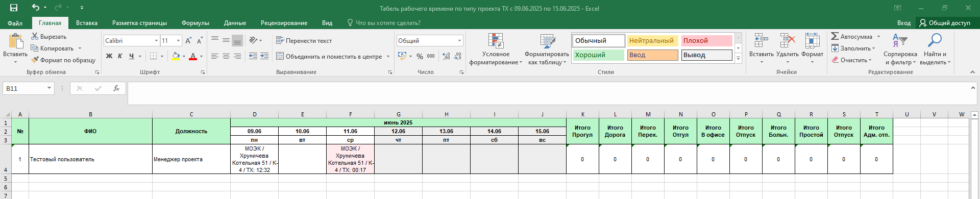
Task: Open Заполнить fill options
Action: (x=853, y=48)
